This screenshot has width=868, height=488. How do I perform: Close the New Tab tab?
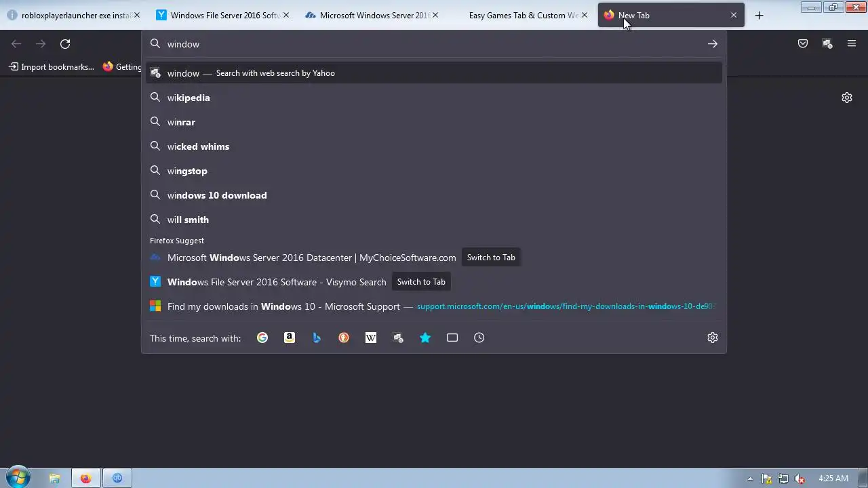(x=733, y=15)
